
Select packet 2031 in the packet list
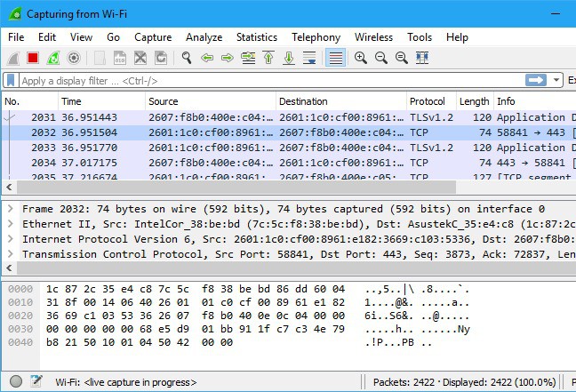point(289,117)
